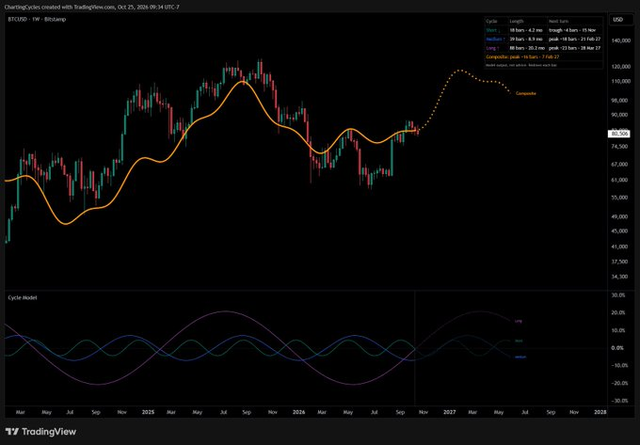Image resolution: width=640 pixels, height=445 pixels.
Task: Click the Next turn column header
Action: (x=558, y=21)
